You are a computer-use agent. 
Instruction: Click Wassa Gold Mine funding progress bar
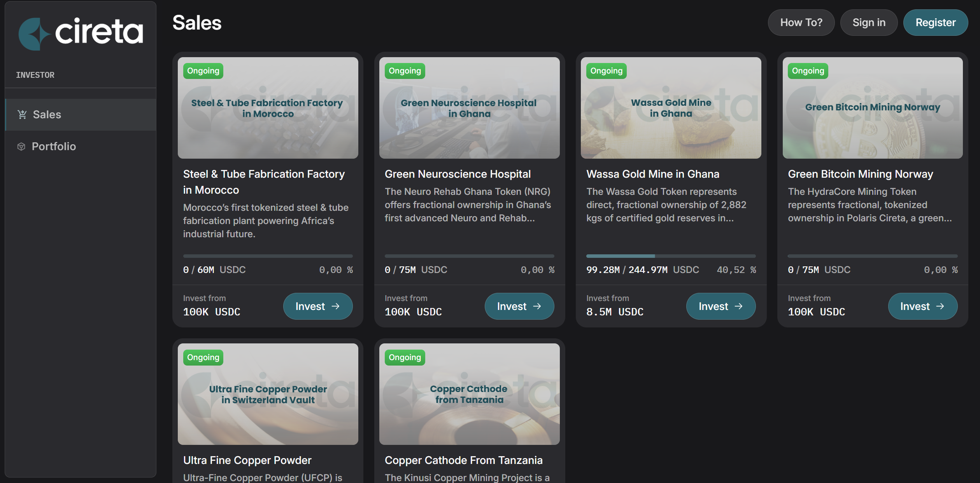pos(670,256)
